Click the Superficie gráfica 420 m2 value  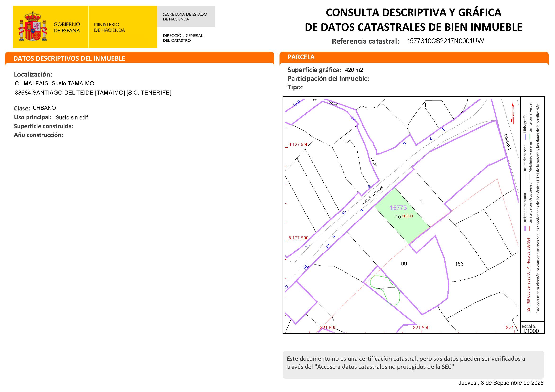354,70
